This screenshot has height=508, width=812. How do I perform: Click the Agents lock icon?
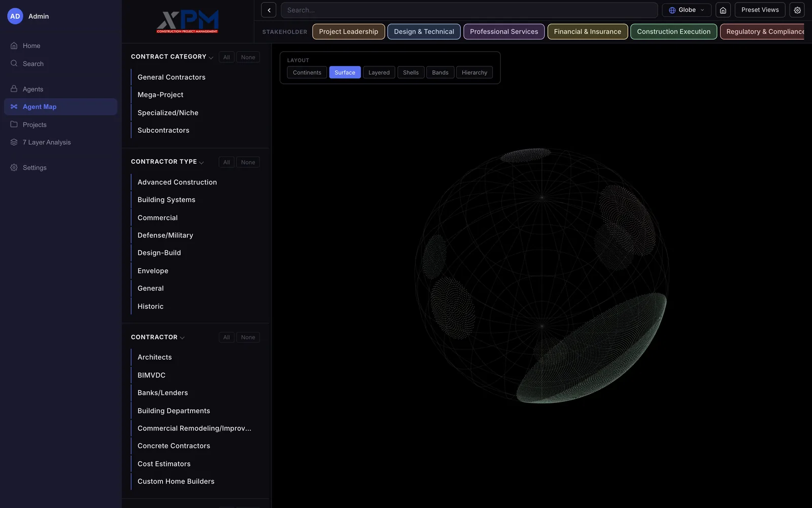[x=14, y=89]
